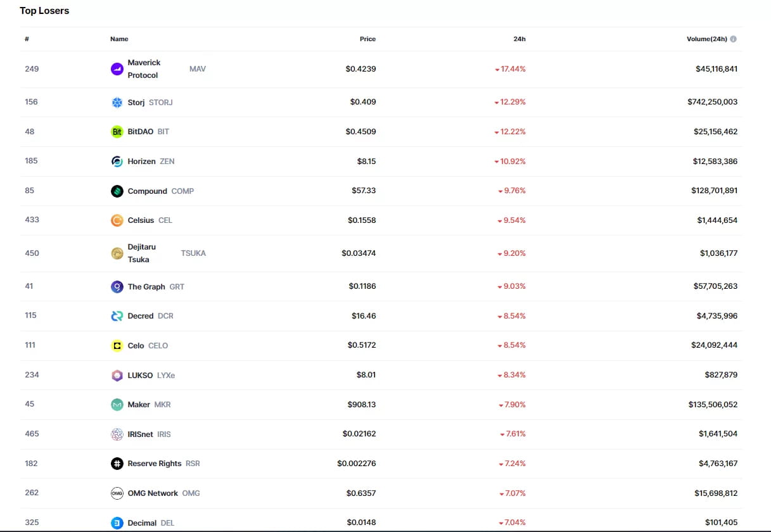The width and height of the screenshot is (771, 532).
Task: Click the info icon beside Volume(24h)
Action: (734, 39)
